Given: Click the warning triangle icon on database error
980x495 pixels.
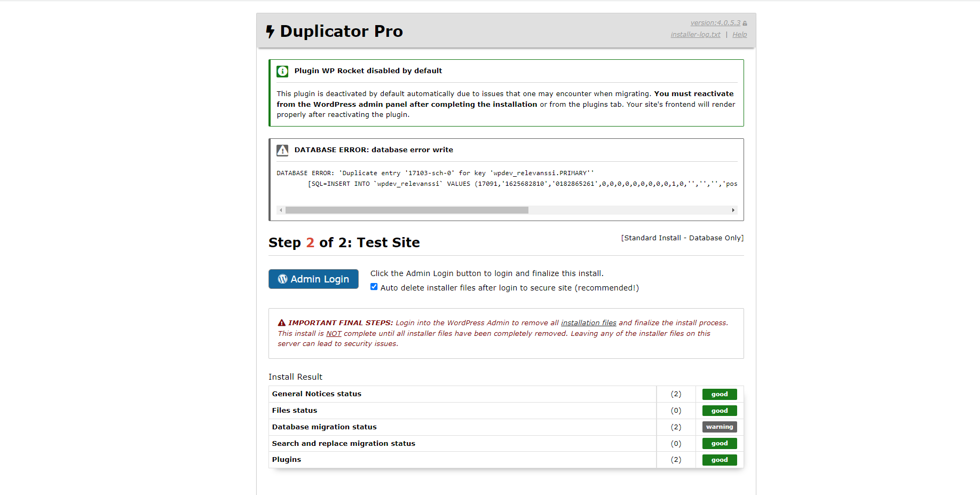Looking at the screenshot, I should (282, 150).
